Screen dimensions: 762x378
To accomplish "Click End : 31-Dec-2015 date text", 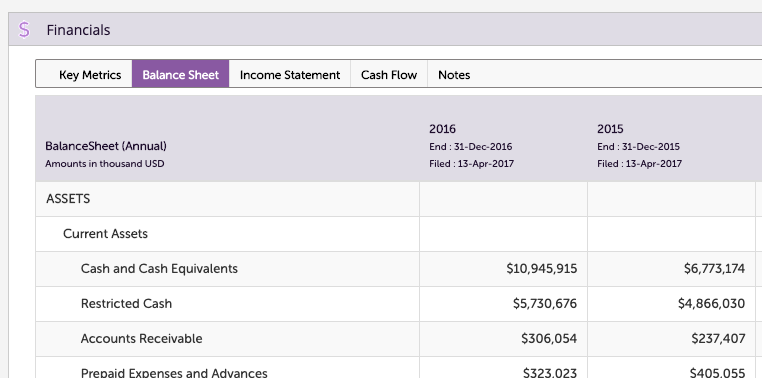I will [639, 147].
